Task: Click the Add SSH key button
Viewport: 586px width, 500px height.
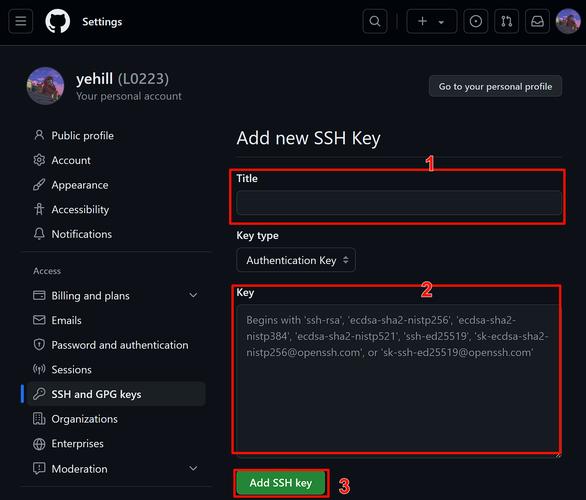Action: [x=281, y=483]
